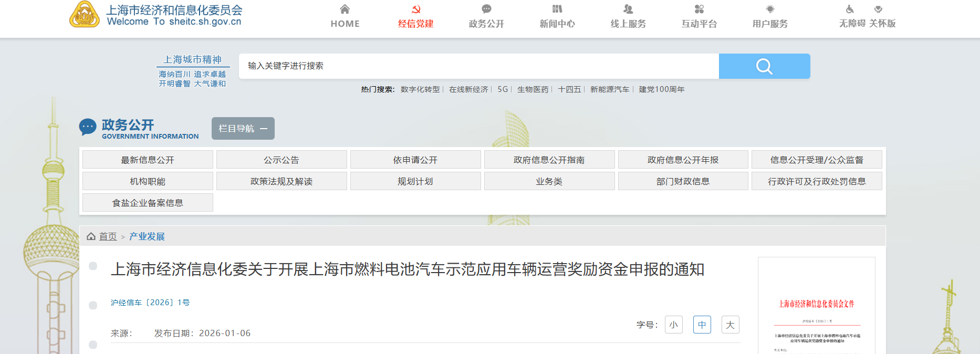This screenshot has width=980, height=354.
Task: Open 政府信息公开指南 category
Action: (549, 160)
